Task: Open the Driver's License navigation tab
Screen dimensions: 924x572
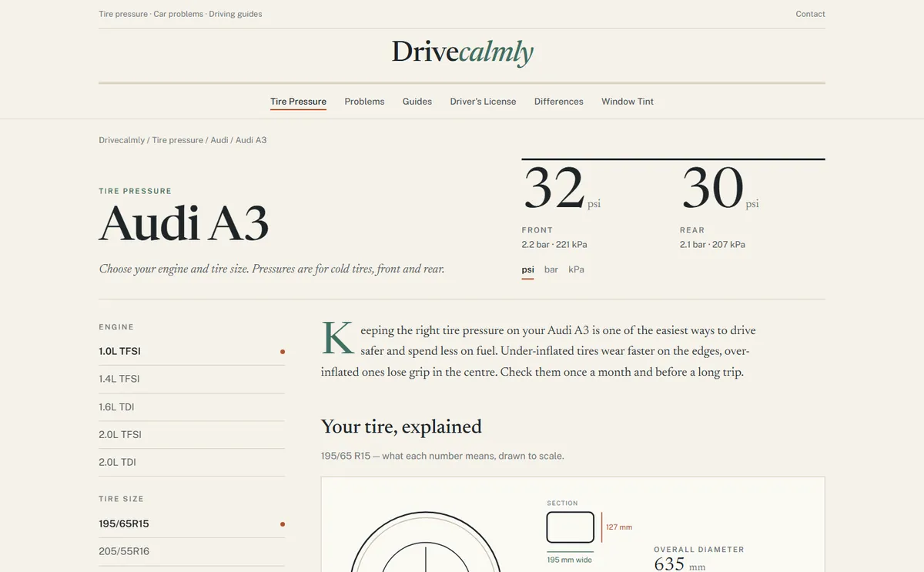Action: click(x=483, y=102)
